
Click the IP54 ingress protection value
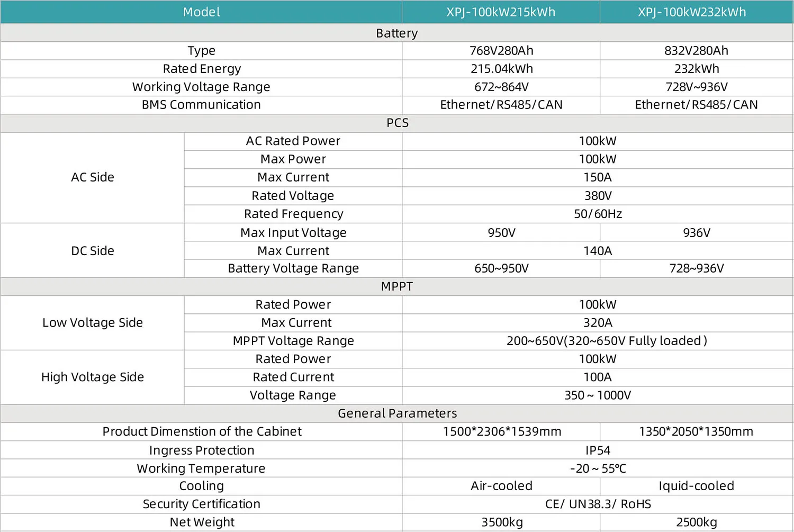coord(598,450)
